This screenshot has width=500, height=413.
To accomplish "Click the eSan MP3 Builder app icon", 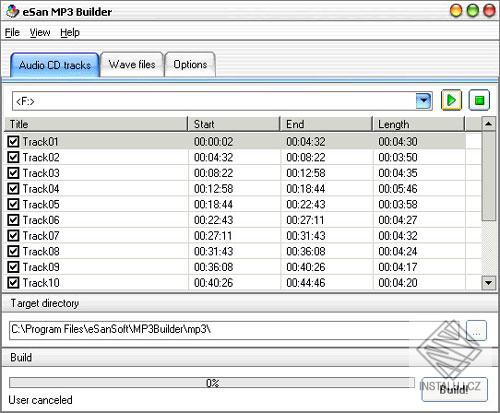I will pos(12,12).
